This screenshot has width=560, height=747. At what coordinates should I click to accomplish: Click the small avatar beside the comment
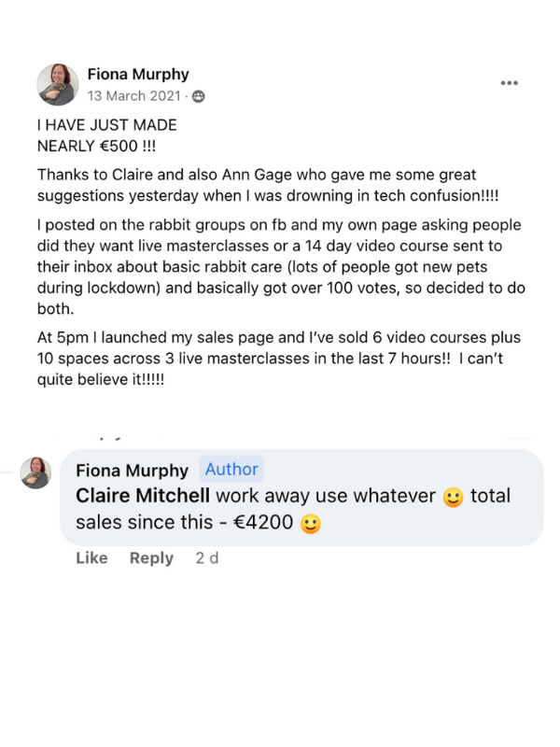[x=35, y=472]
